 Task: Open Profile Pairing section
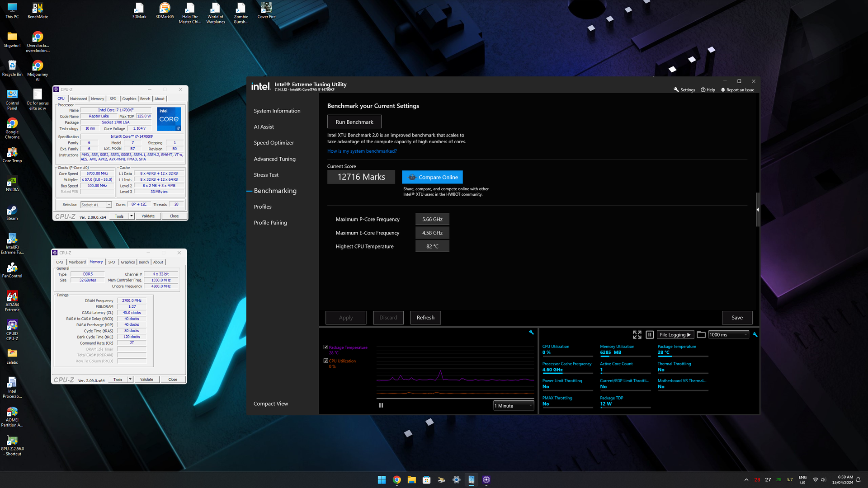pos(270,223)
